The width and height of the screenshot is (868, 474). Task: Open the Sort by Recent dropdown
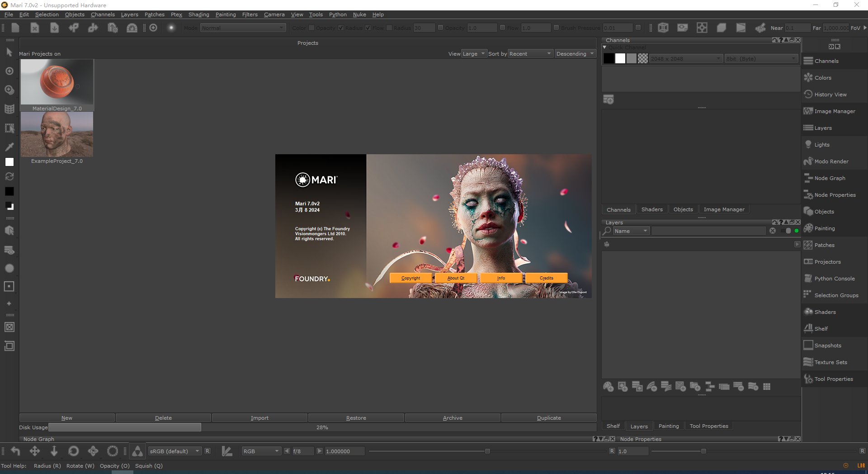pyautogui.click(x=530, y=54)
